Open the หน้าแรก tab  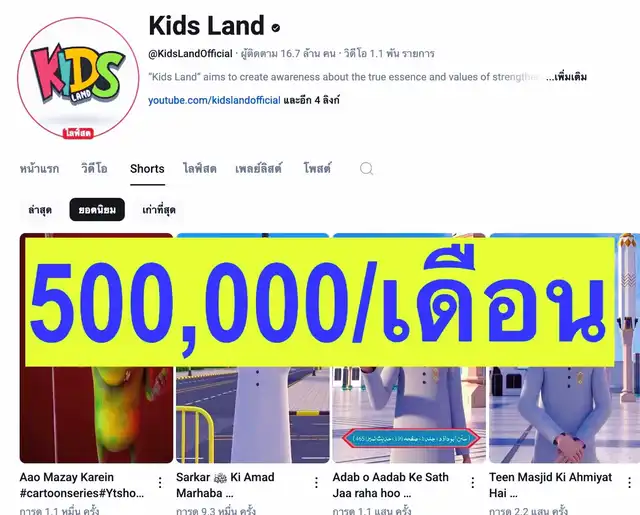tap(40, 169)
